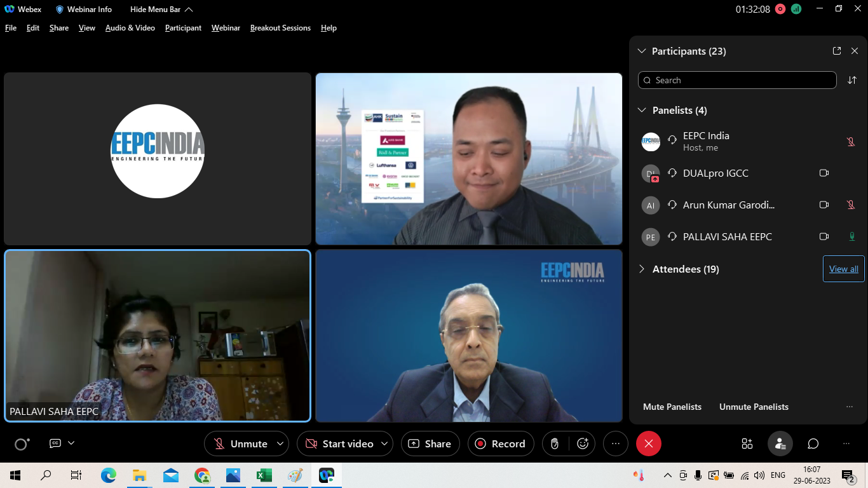Click Arun Kumar Garodi camera icon

[x=824, y=205]
